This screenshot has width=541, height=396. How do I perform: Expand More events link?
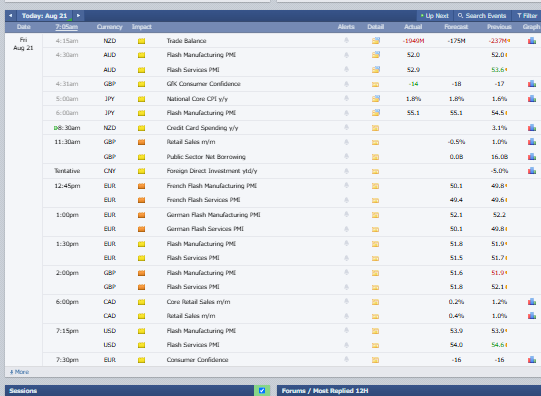pyautogui.click(x=19, y=372)
